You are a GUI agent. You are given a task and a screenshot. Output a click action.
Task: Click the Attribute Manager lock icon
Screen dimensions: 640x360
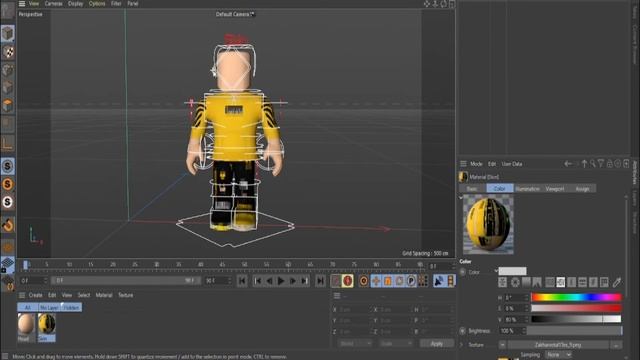point(609,164)
